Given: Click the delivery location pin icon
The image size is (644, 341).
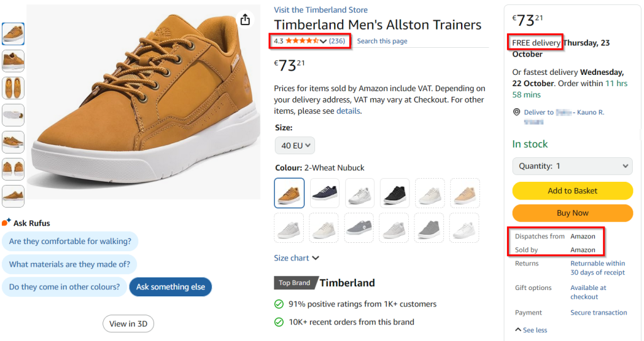Looking at the screenshot, I should (x=517, y=113).
